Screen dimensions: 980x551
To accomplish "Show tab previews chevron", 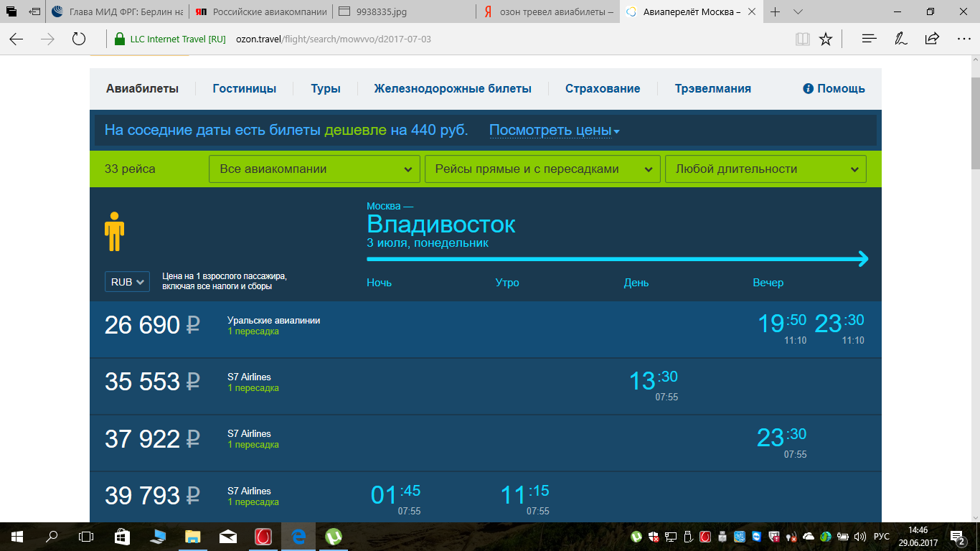I will tap(798, 11).
